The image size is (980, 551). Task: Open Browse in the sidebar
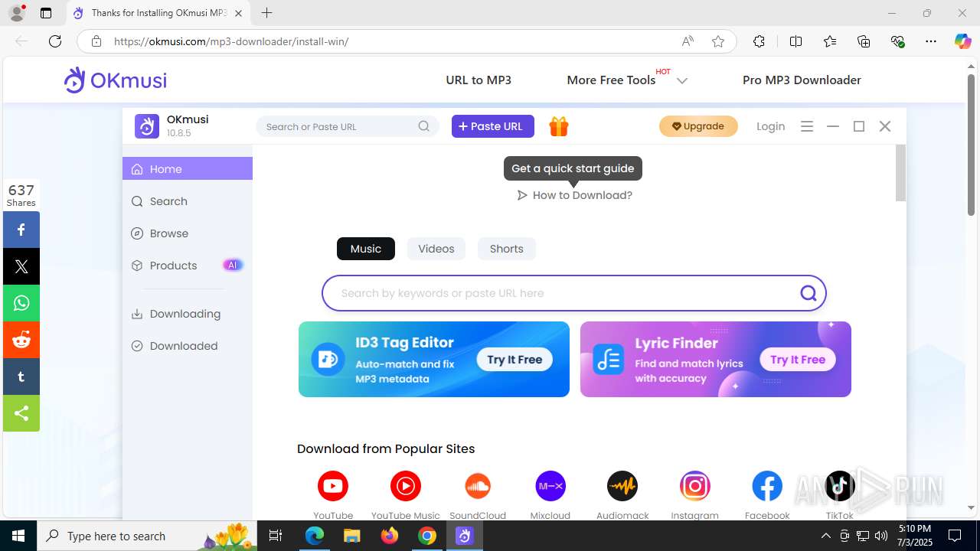point(188,233)
